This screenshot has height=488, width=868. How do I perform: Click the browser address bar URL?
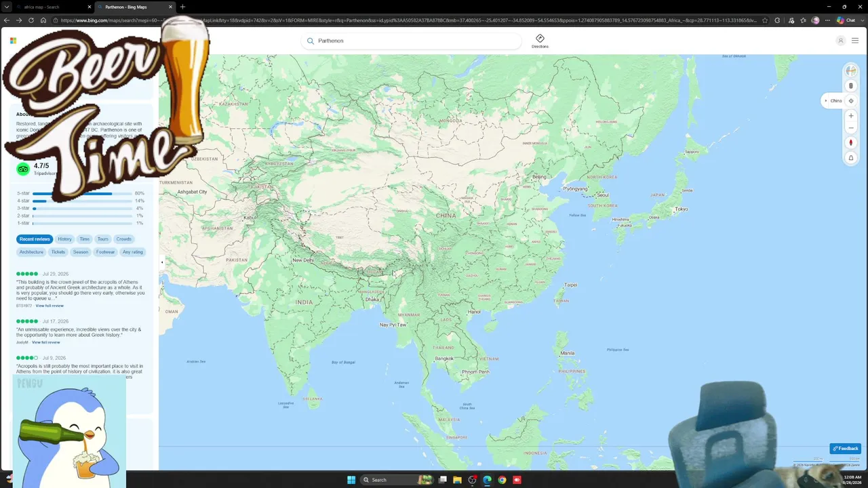pos(409,20)
